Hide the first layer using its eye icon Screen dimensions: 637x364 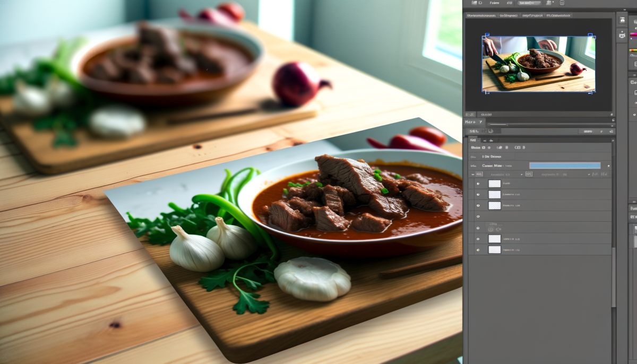coord(478,184)
